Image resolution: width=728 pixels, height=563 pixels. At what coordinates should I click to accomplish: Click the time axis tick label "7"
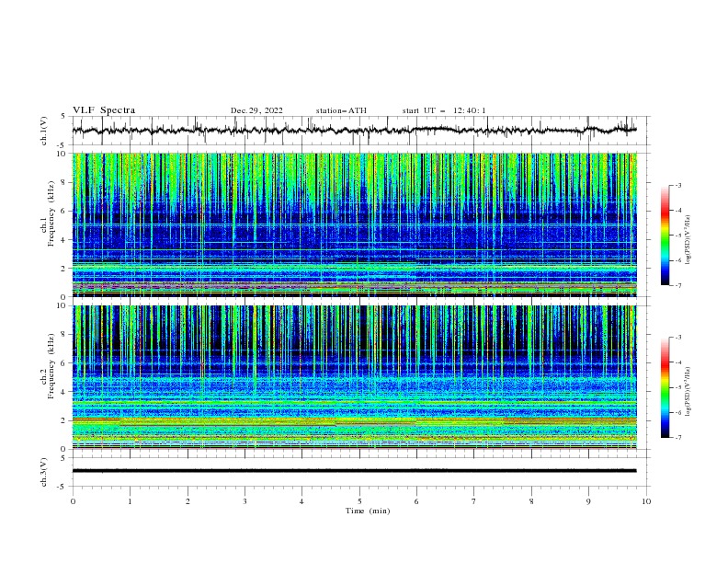coord(474,501)
